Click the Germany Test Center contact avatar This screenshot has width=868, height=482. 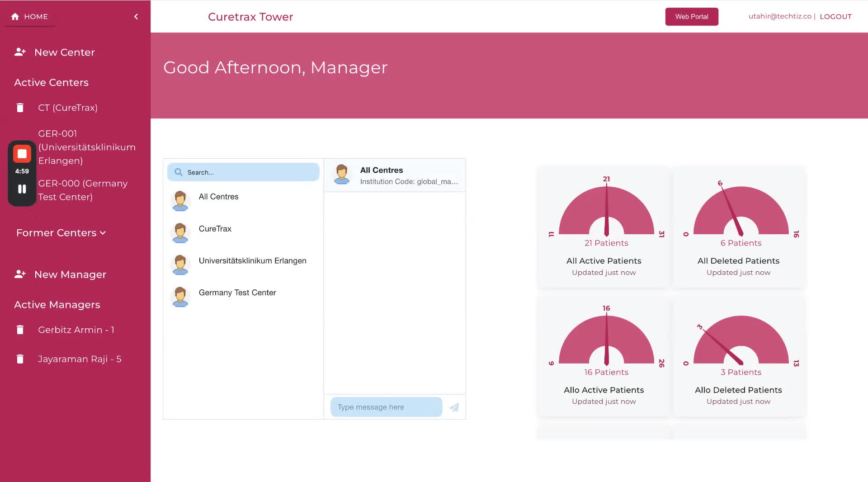click(180, 297)
